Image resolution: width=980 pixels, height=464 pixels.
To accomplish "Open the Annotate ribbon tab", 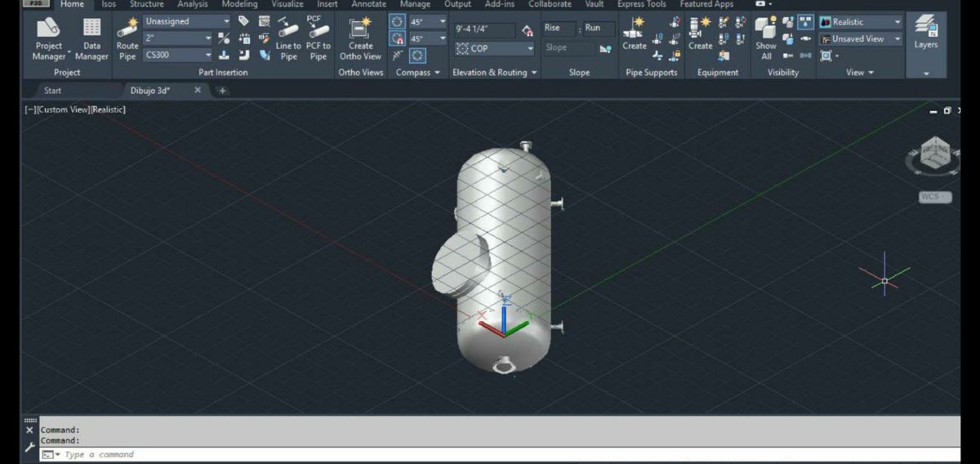I will pyautogui.click(x=369, y=4).
